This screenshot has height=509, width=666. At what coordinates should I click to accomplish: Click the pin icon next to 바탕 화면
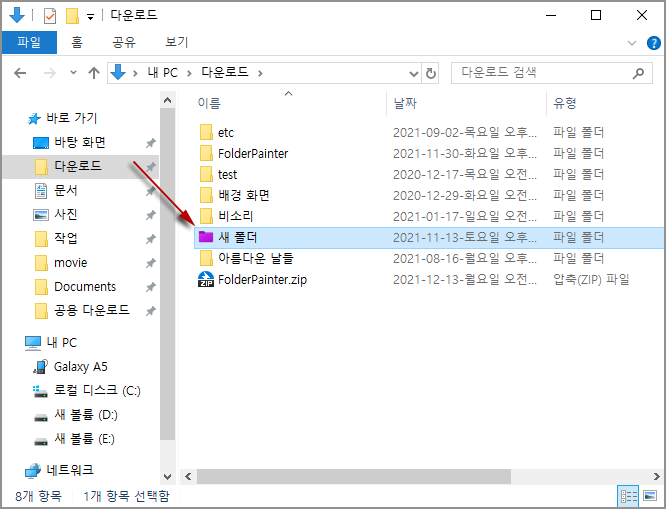150,143
